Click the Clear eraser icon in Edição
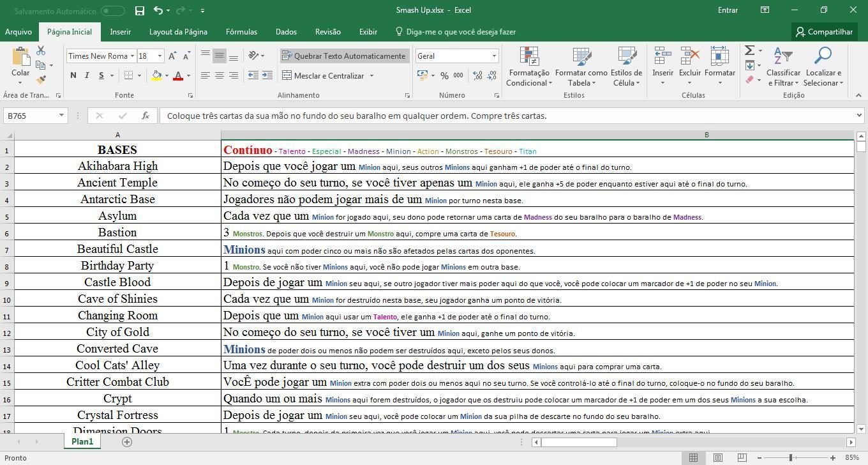 pos(750,80)
